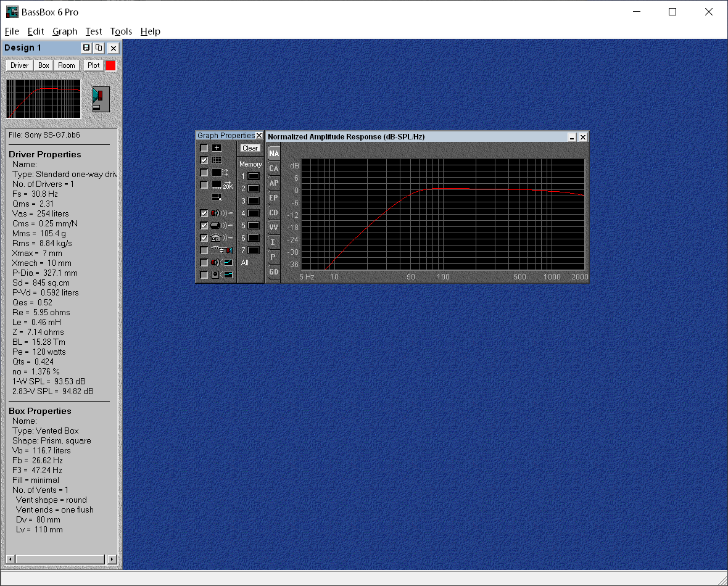Click All under Memory
Image resolution: width=728 pixels, height=586 pixels.
[x=245, y=263]
